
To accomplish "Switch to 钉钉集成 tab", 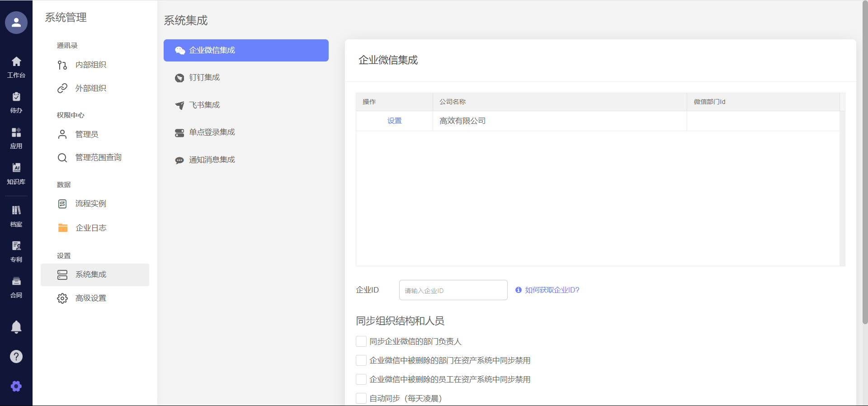I will (204, 78).
